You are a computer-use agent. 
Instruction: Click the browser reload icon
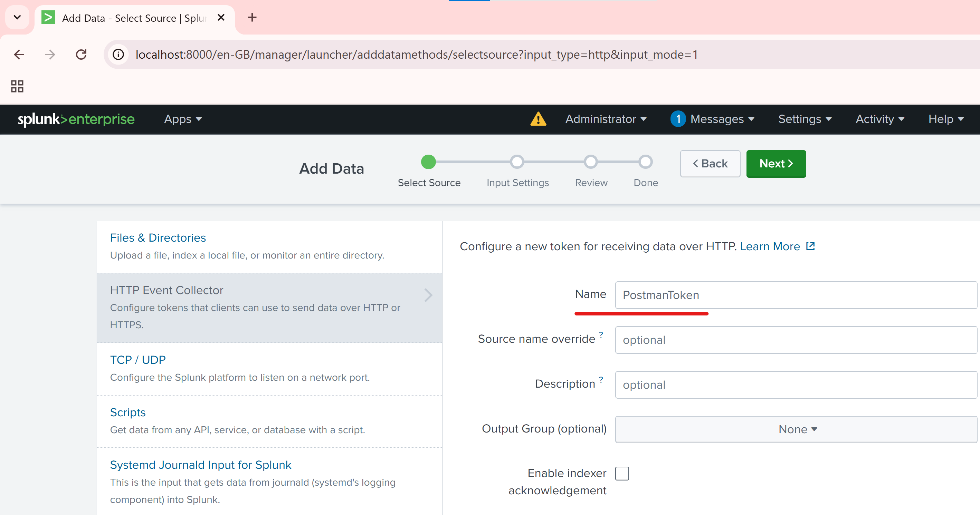pos(81,55)
